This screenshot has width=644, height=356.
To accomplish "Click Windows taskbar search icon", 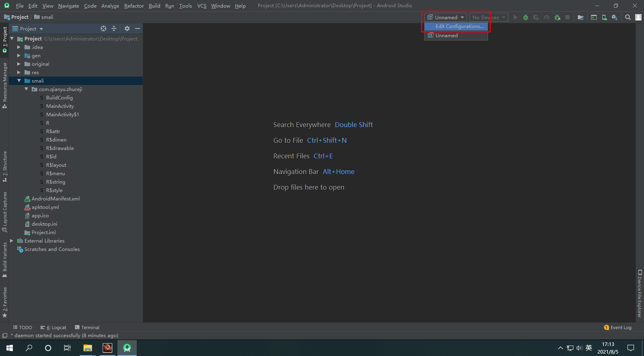I will [29, 348].
